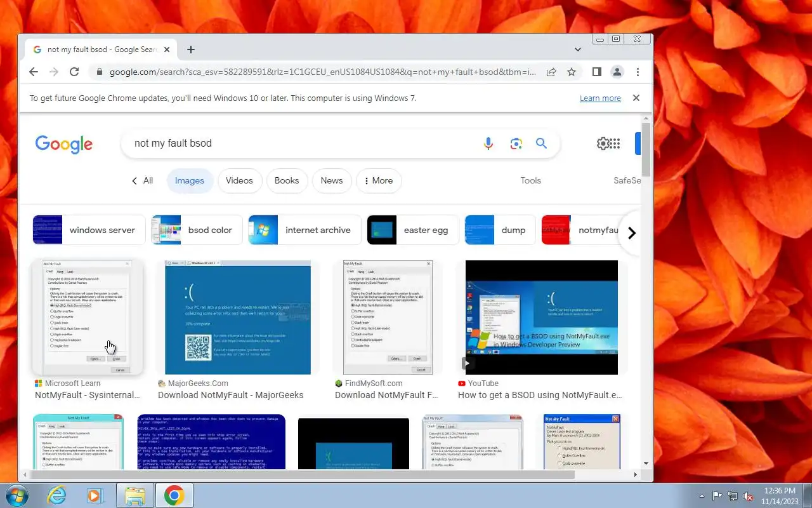The image size is (812, 508).
Task: Click the classic blue BSOD text image
Action: click(x=211, y=442)
